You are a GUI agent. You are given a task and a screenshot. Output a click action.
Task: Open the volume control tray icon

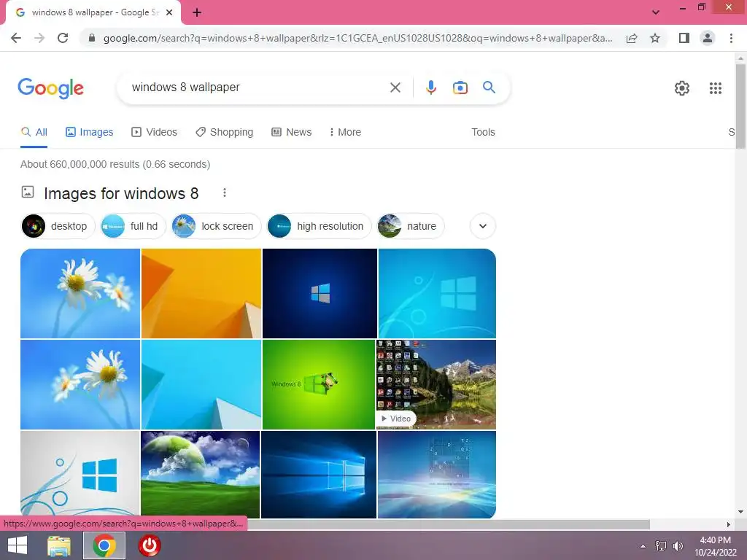pyautogui.click(x=678, y=546)
